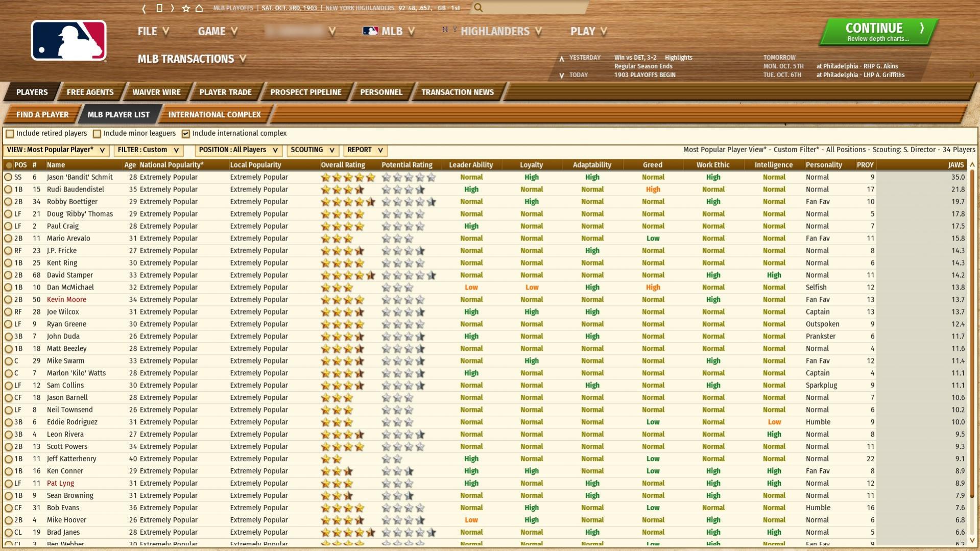Expand the FILTER: Custom dropdown
This screenshot has width=980, height=551.
click(x=148, y=150)
